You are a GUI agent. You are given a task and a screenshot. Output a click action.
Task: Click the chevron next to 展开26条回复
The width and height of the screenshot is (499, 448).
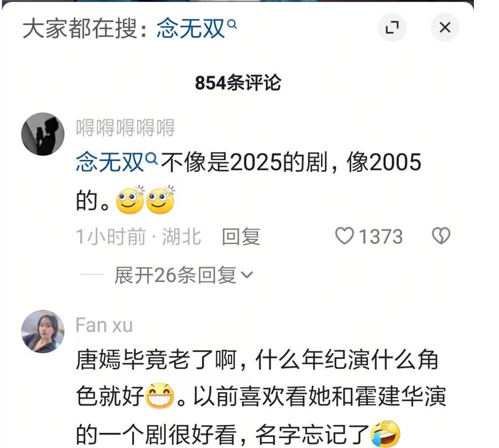[247, 275]
